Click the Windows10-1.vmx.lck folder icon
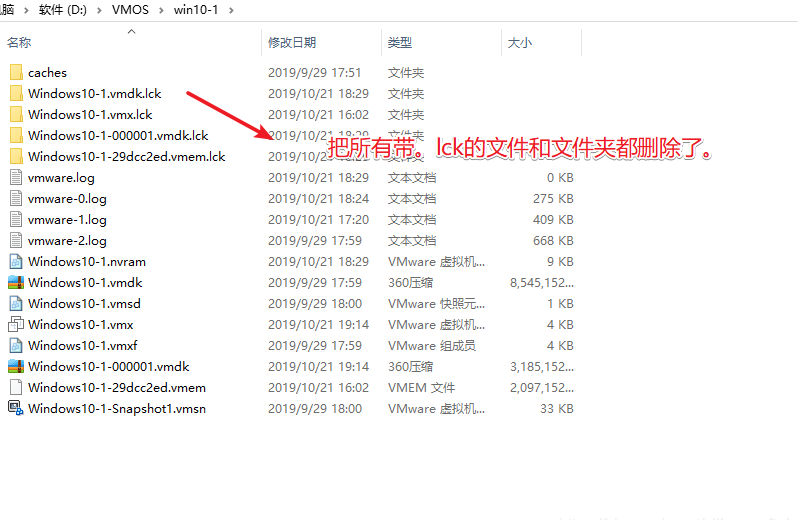This screenshot has width=798, height=520. (x=16, y=114)
